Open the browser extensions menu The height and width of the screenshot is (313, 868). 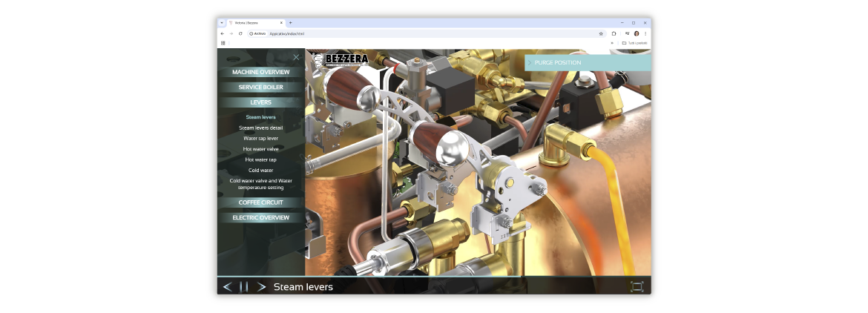[x=614, y=33]
